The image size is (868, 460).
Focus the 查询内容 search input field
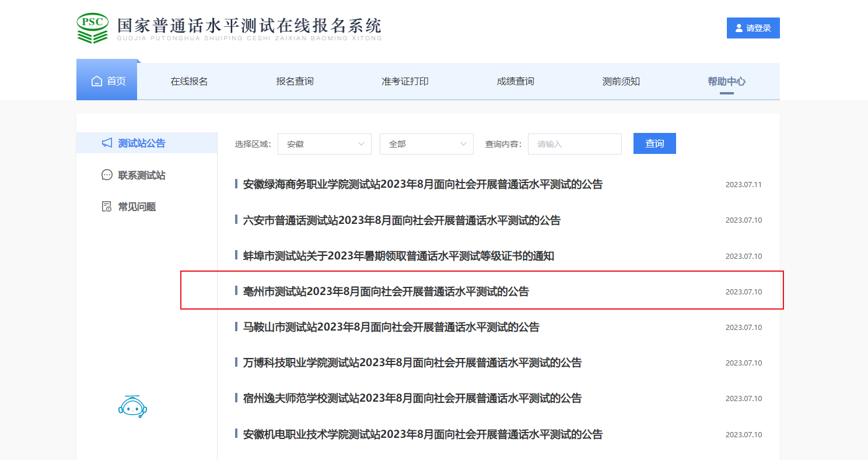tap(575, 144)
